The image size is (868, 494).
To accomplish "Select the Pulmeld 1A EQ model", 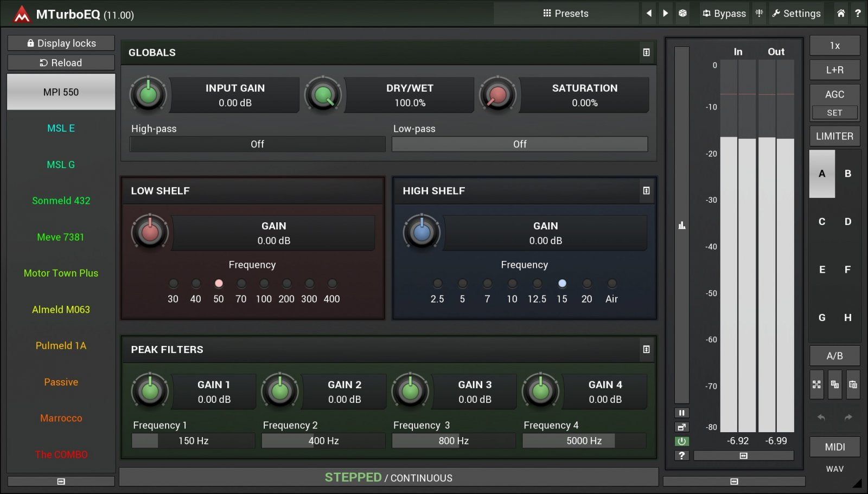I will click(61, 346).
